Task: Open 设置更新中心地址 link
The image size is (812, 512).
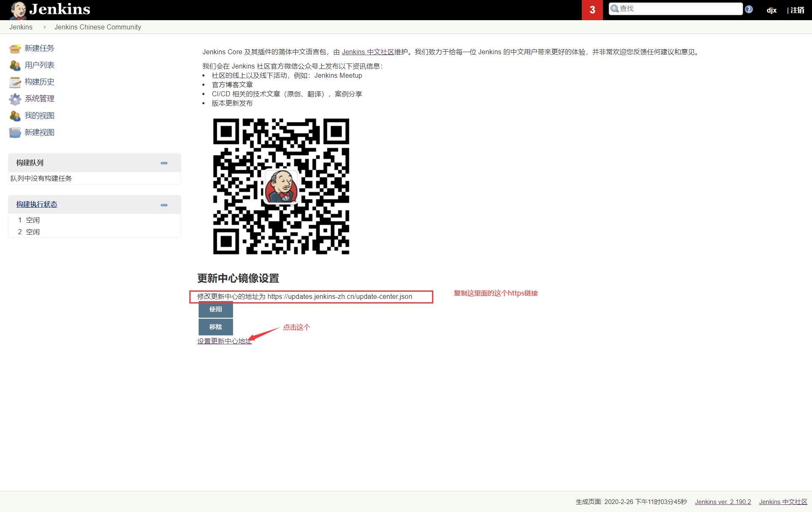Action: click(x=224, y=341)
